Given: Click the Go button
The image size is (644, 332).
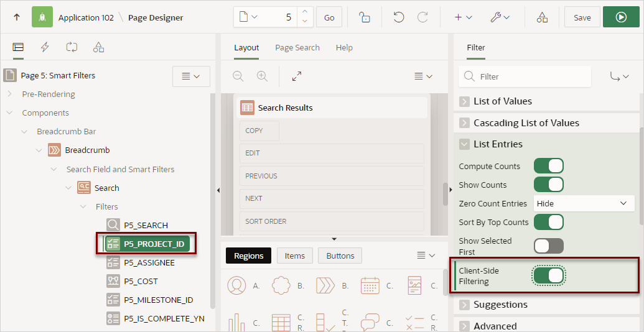Looking at the screenshot, I should (329, 17).
